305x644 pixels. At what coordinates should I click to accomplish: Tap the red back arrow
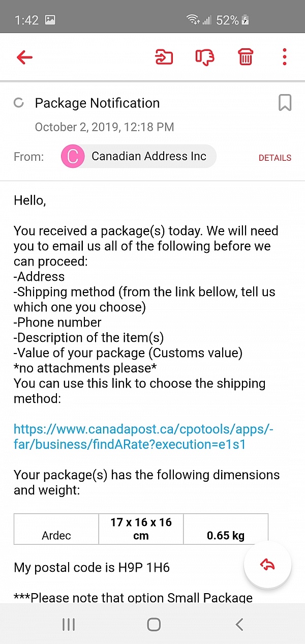pos(24,57)
